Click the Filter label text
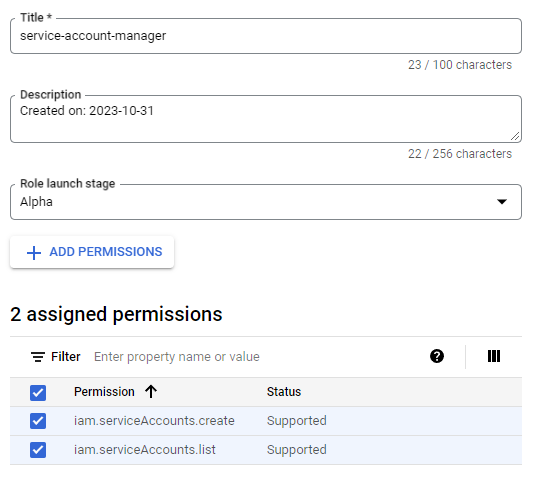Image resolution: width=533 pixels, height=481 pixels. pos(66,357)
